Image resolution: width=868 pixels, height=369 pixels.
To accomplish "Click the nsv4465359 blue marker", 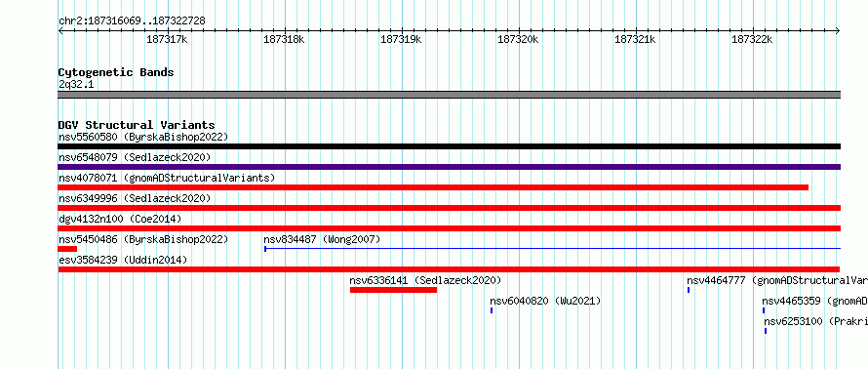I will (x=764, y=310).
